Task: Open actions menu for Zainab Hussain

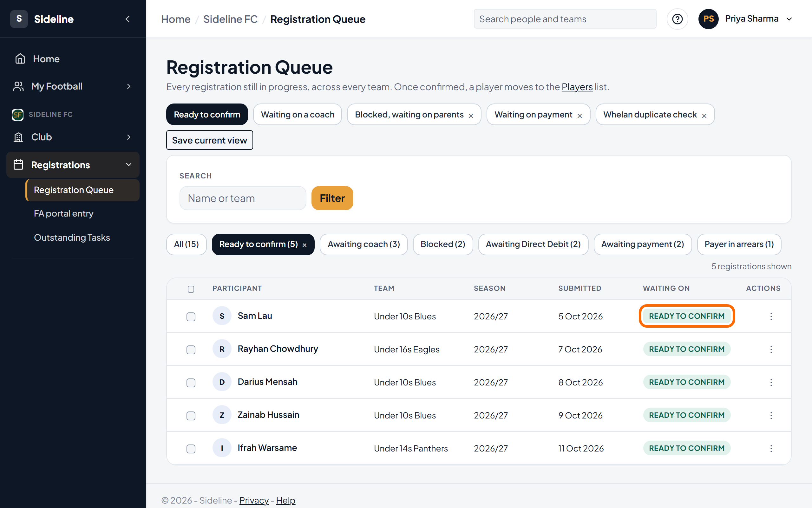Action: [771, 415]
